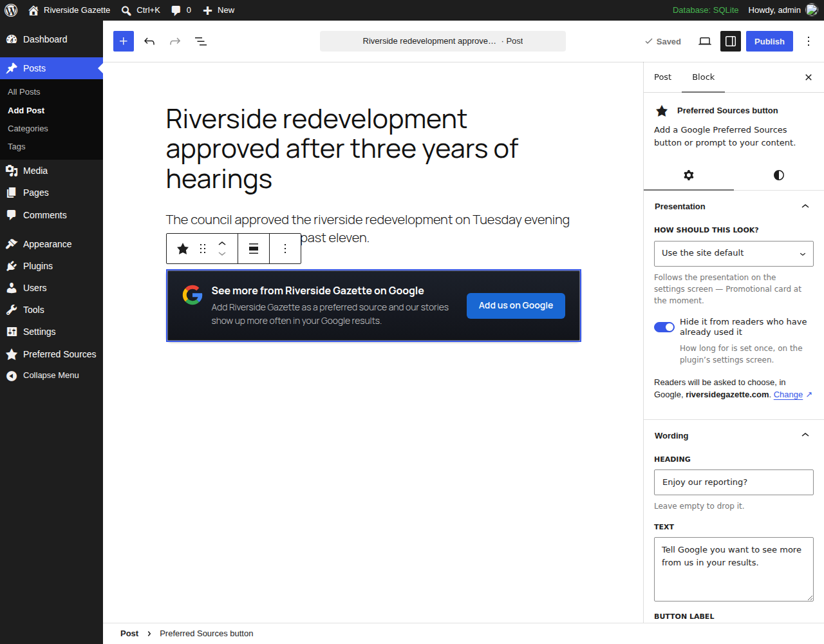The height and width of the screenshot is (644, 824).
Task: Open the block toolbar options menu
Action: (x=285, y=249)
